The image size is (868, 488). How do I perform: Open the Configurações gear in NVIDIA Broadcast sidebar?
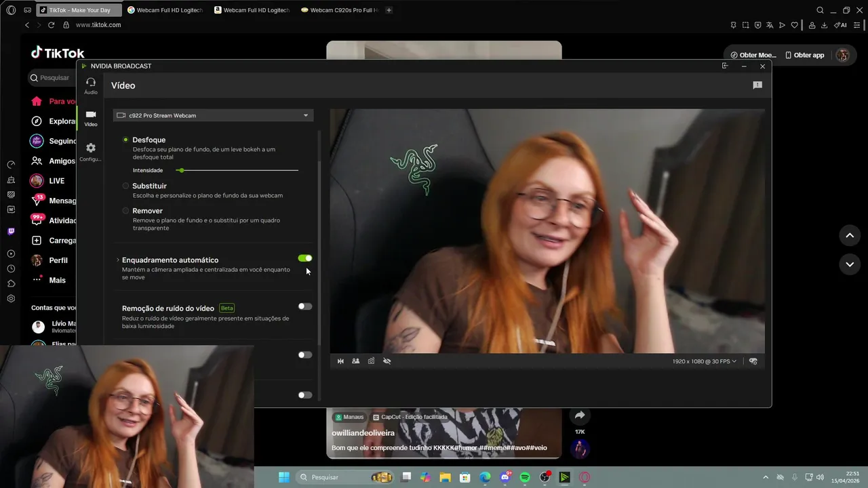click(91, 151)
